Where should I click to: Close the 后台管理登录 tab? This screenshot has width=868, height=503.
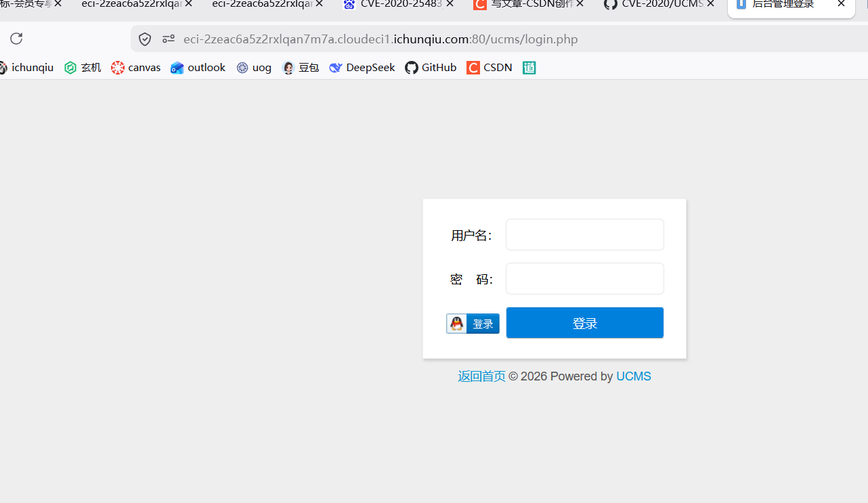(841, 3)
